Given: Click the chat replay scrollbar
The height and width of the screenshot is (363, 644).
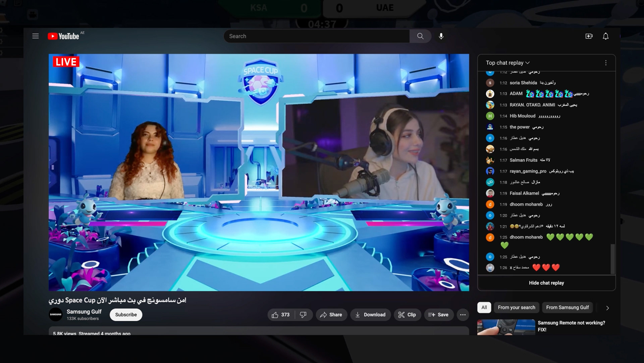Looking at the screenshot, I should coord(612,259).
